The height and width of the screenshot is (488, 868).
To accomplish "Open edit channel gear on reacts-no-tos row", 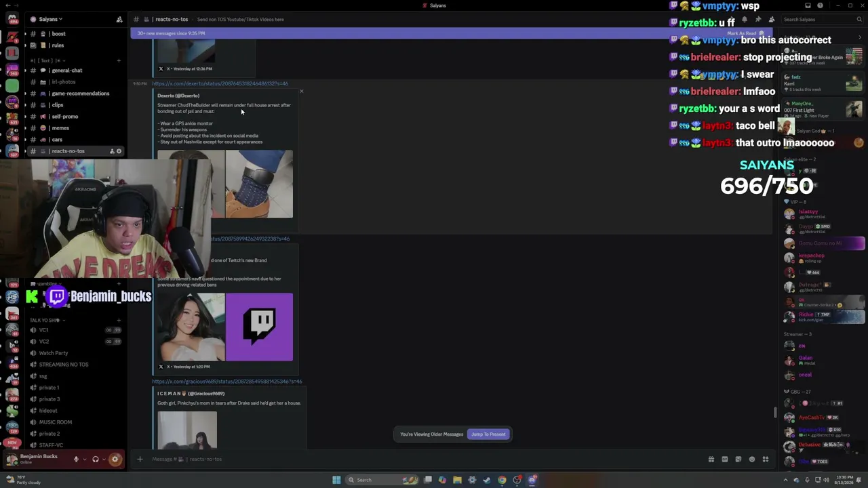I will 119,151.
